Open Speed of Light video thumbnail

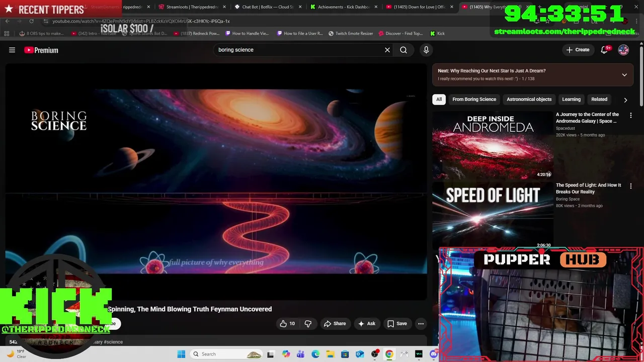pos(493,215)
